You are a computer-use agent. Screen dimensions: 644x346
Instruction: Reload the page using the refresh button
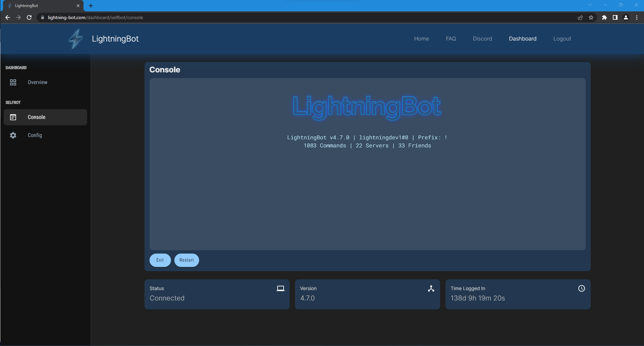click(x=29, y=17)
